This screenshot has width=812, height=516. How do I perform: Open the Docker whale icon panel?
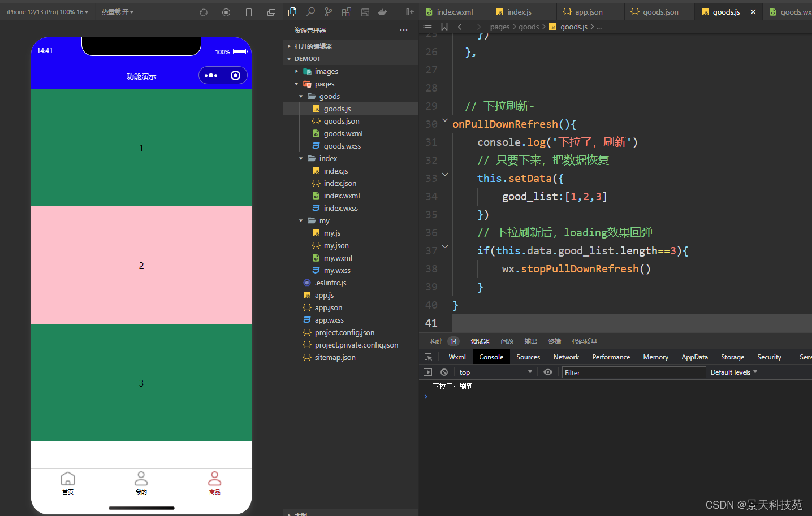pos(383,12)
